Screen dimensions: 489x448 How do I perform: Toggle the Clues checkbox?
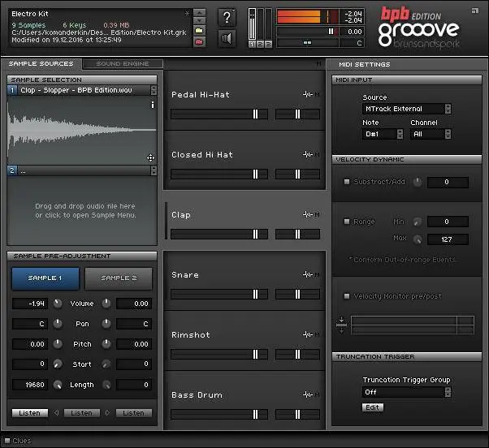tap(7, 441)
